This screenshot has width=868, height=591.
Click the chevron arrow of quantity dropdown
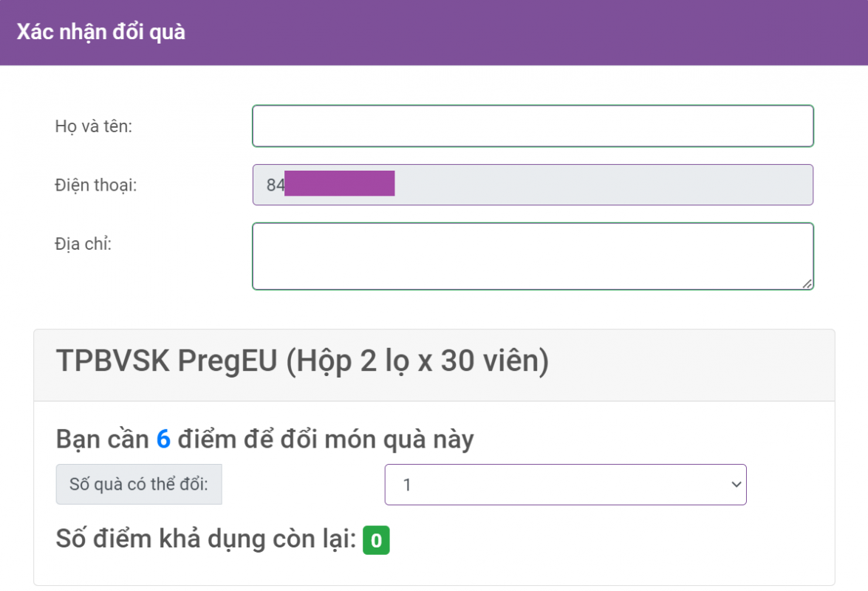click(x=735, y=485)
